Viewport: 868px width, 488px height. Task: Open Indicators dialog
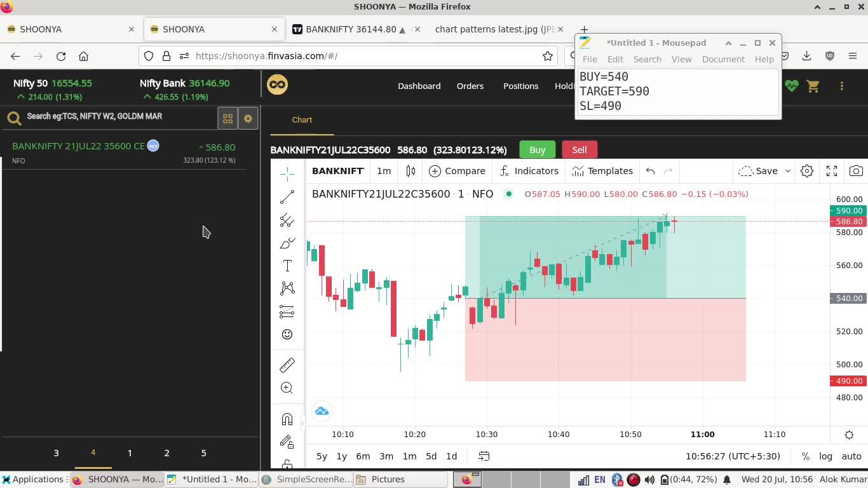pos(529,171)
